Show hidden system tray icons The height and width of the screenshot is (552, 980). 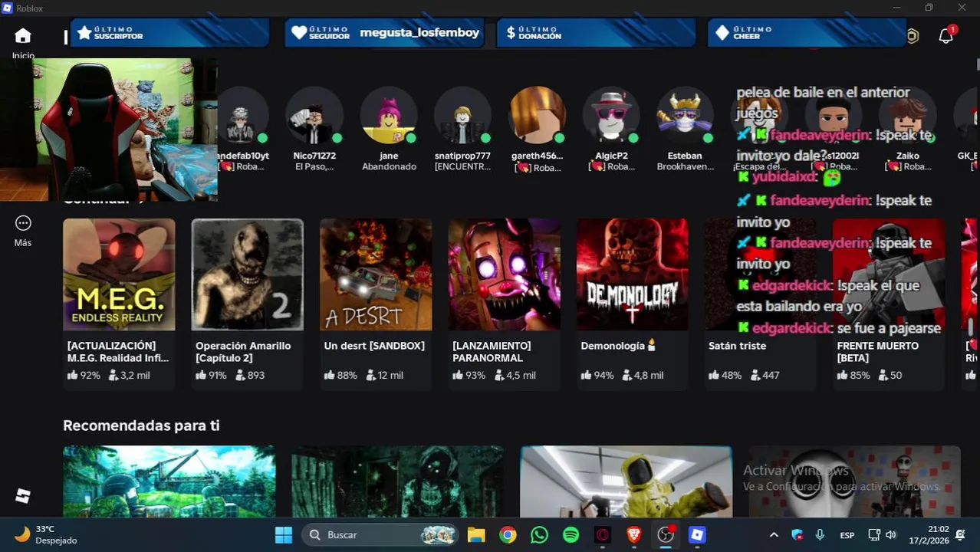point(774,534)
